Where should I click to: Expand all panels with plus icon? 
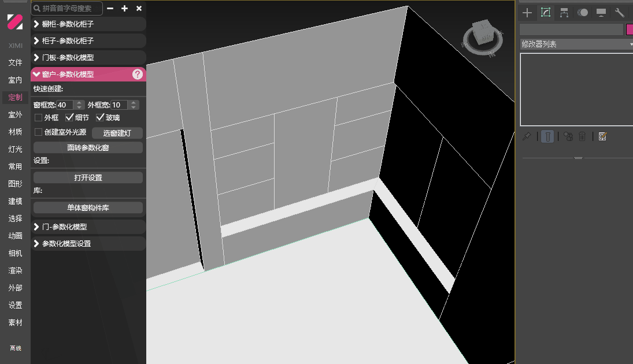[x=124, y=8]
